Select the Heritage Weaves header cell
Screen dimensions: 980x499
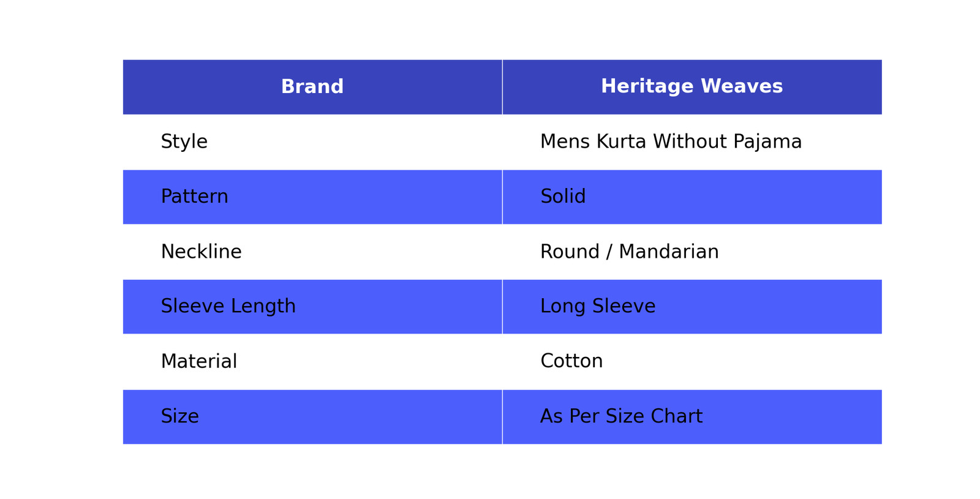point(692,87)
